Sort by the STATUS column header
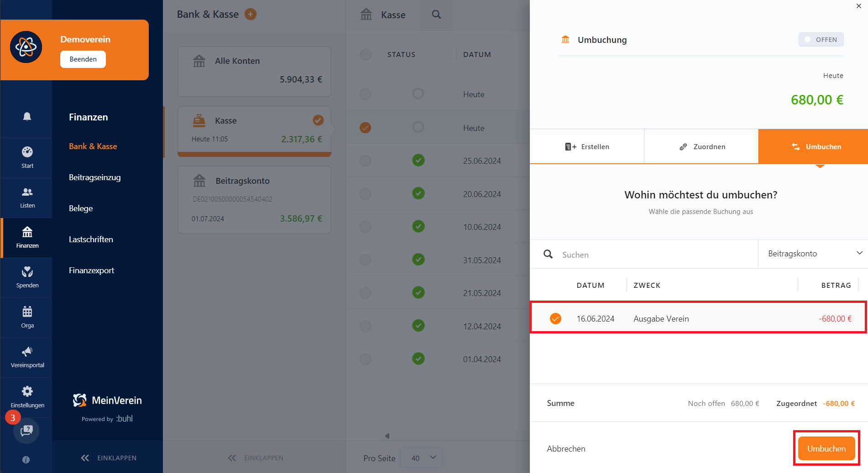The height and width of the screenshot is (473, 868). pos(401,54)
